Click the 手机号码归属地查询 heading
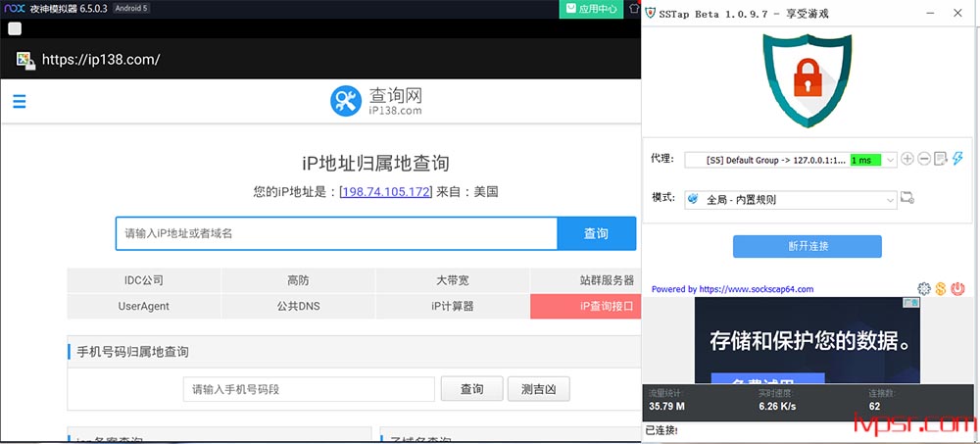980x444 pixels. coord(132,352)
